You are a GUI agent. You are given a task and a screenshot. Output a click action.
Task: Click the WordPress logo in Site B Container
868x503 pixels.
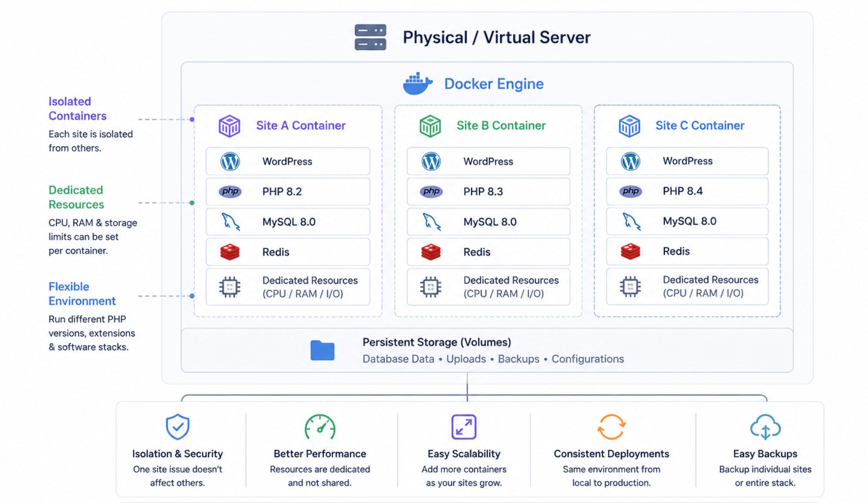tap(431, 161)
